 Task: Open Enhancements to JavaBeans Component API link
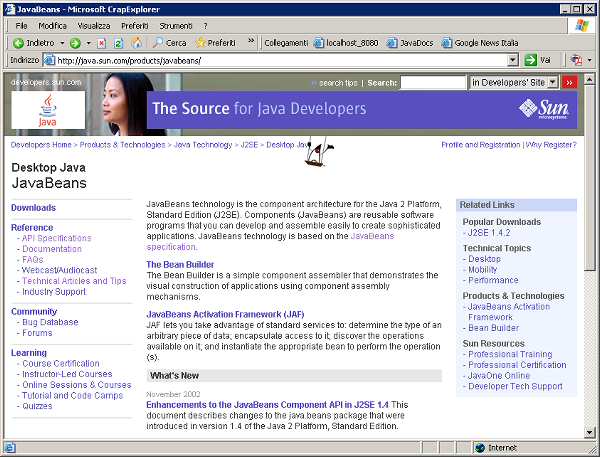(x=267, y=405)
